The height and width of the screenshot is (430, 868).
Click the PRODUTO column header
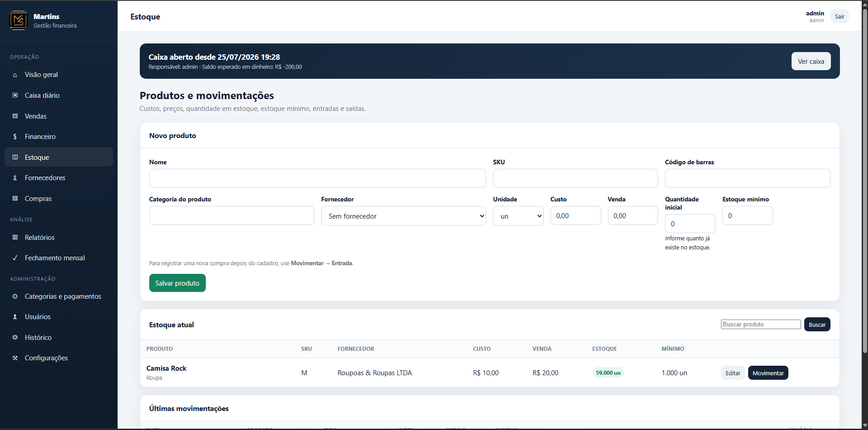(x=160, y=349)
